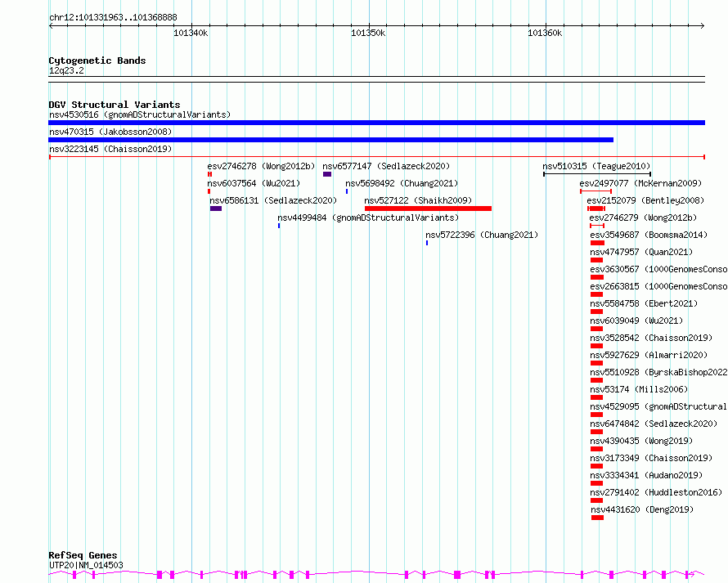Open nsv4390435 (Wong2019) label
This screenshot has width=728, height=583.
641,441
